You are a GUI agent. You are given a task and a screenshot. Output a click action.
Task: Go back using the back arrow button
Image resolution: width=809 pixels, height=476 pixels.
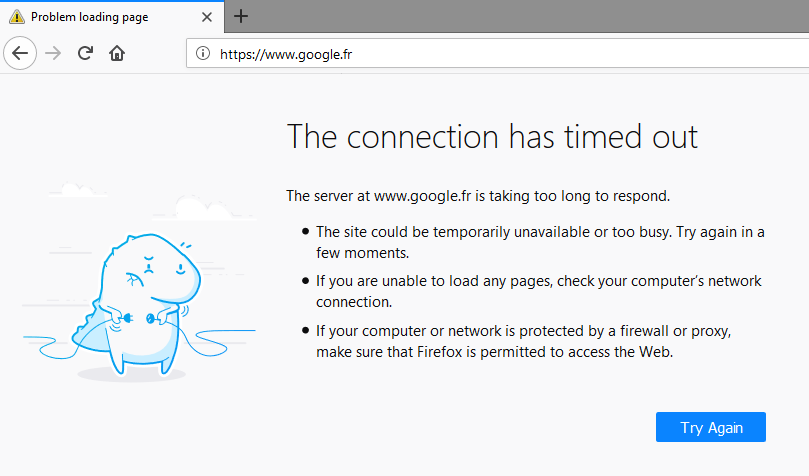click(20, 53)
